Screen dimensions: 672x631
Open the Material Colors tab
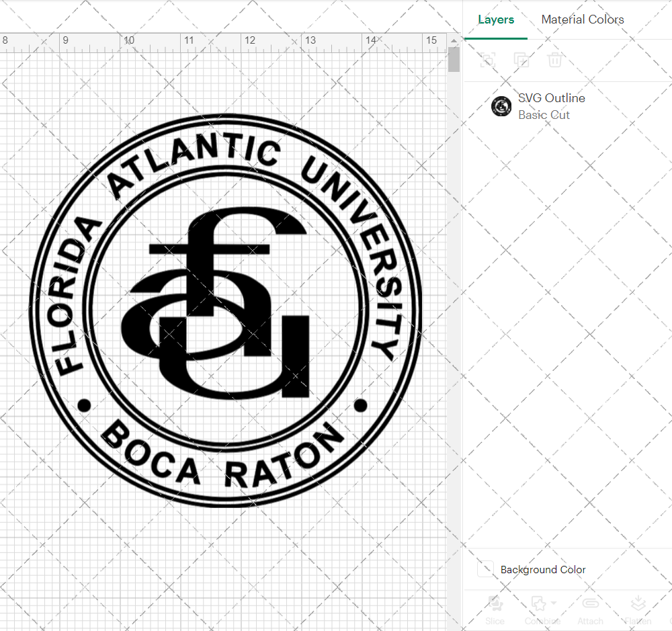(583, 19)
